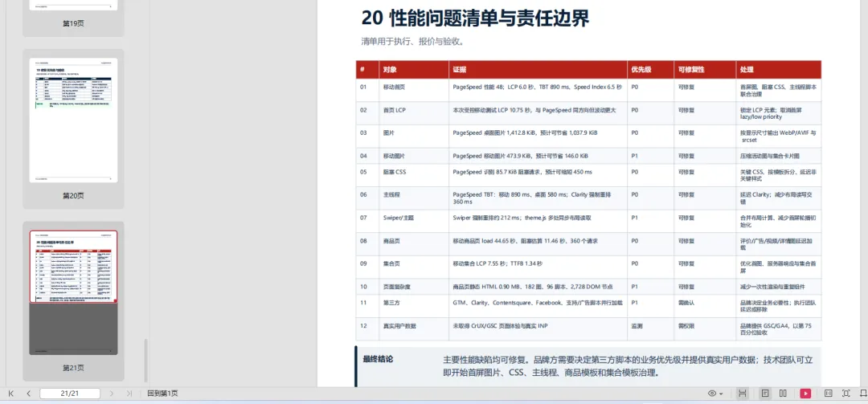Toggle the fit-width view icon
Viewport: 868px width, 404px height.
click(x=743, y=394)
